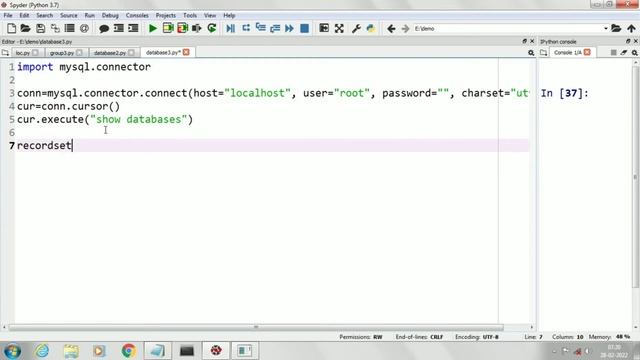Stop debugging blue square icon
The height and width of the screenshot is (360, 640).
pyautogui.click(x=304, y=28)
